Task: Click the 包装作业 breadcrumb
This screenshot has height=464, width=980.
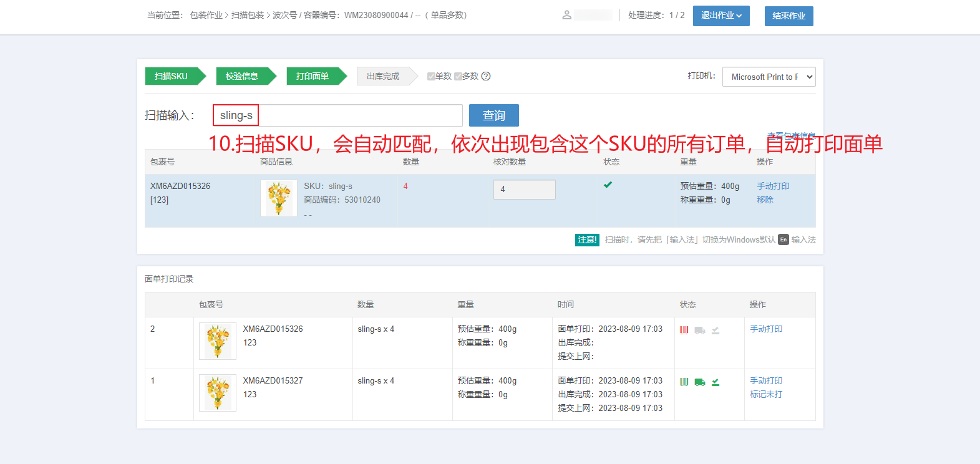Action: coord(206,15)
